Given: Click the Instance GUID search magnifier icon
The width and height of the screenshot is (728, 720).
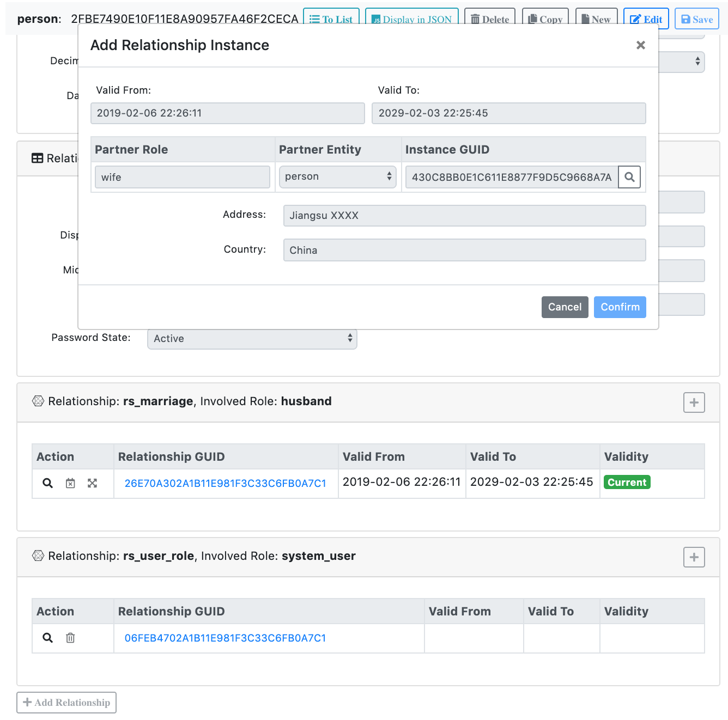Looking at the screenshot, I should pyautogui.click(x=629, y=177).
